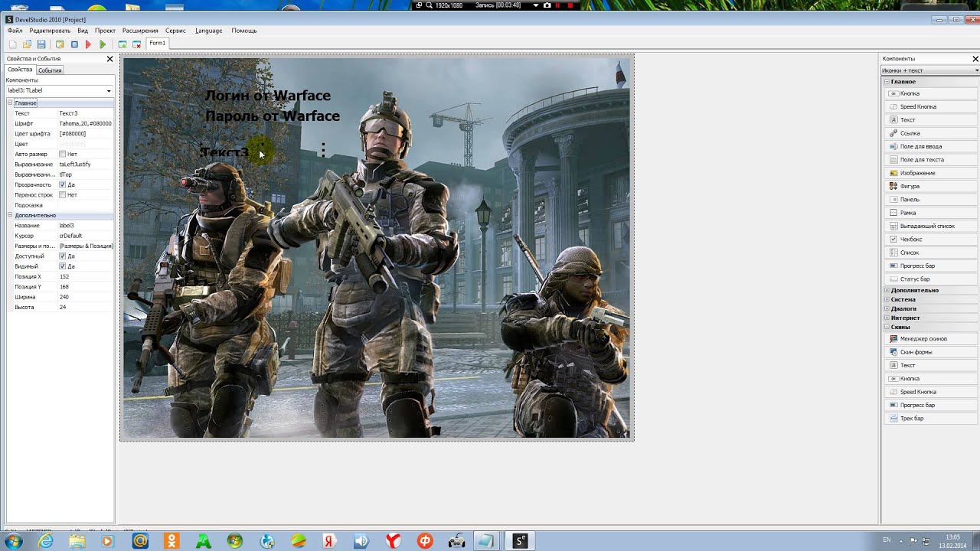Select the Form1 tab
The image size is (980, 551).
158,43
